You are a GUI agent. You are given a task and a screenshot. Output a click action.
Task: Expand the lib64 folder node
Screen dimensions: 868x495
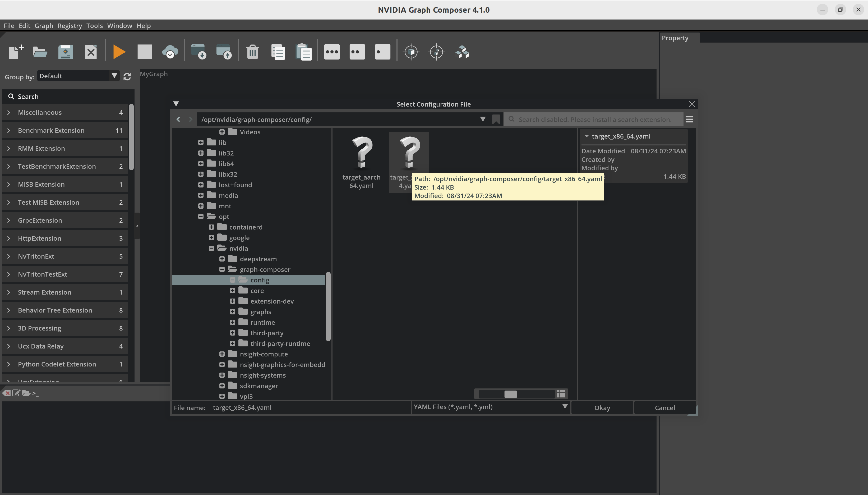(x=201, y=164)
